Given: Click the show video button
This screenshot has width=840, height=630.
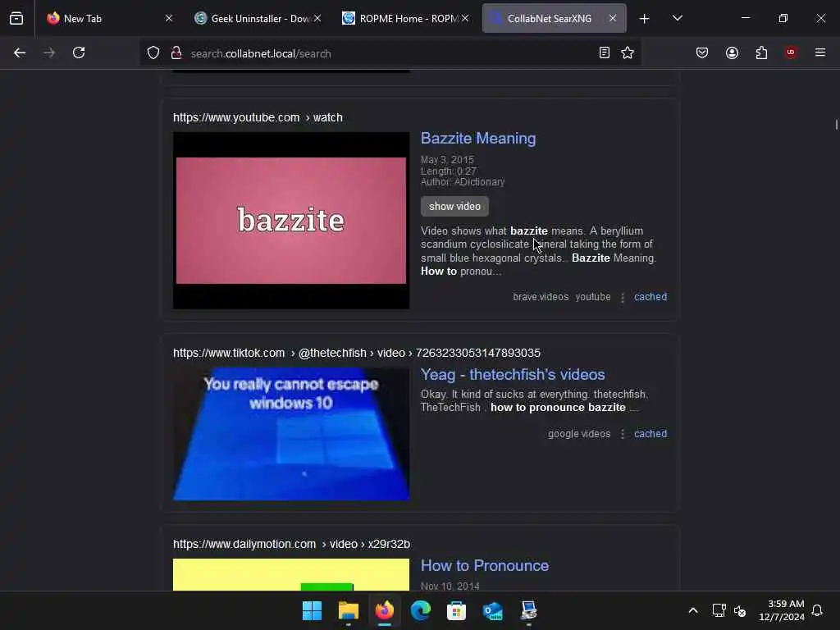Looking at the screenshot, I should 454,206.
